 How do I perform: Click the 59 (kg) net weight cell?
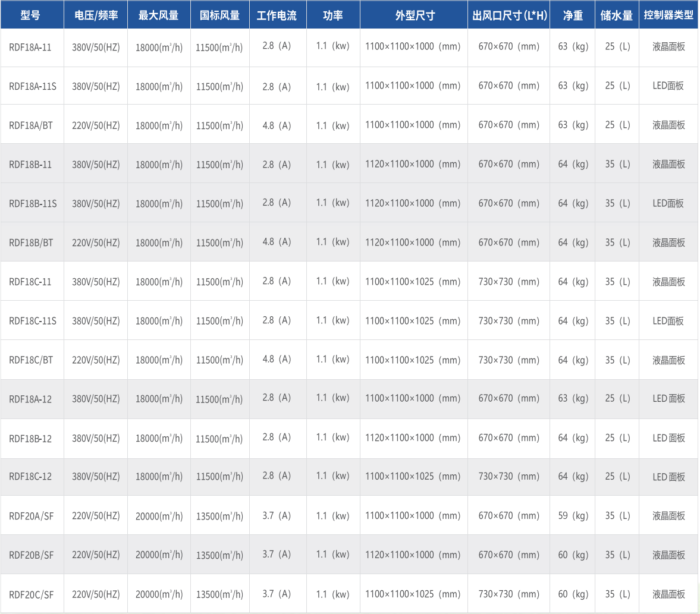pyautogui.click(x=573, y=516)
